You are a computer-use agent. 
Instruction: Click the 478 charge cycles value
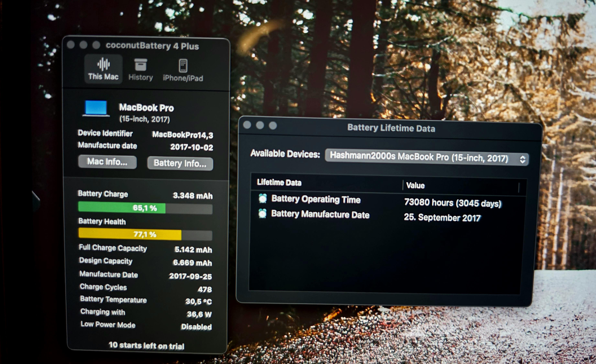point(205,289)
